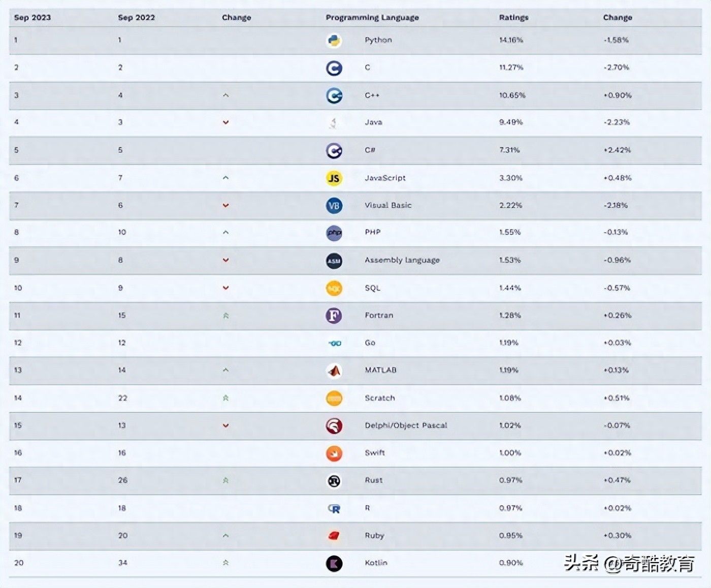Click the Python logo icon
Screen dimensions: 711x588
(334, 41)
